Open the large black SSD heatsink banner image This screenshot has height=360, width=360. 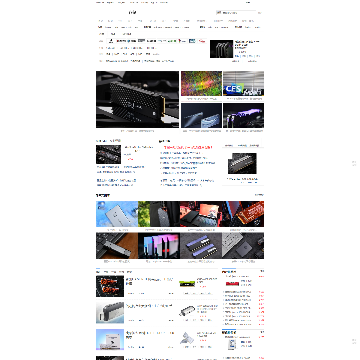click(x=137, y=99)
